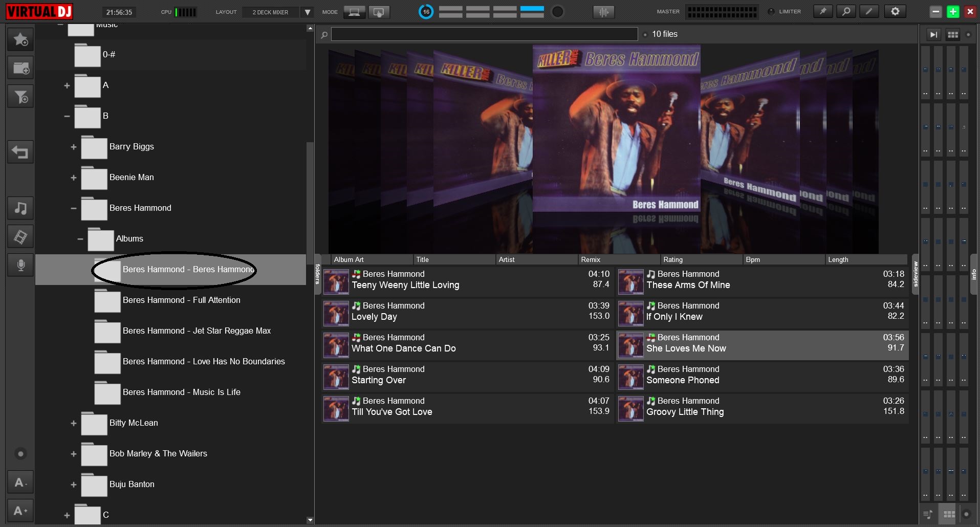Create a new folder with the folder-plus icon
Image resolution: width=980 pixels, height=527 pixels.
[x=20, y=67]
